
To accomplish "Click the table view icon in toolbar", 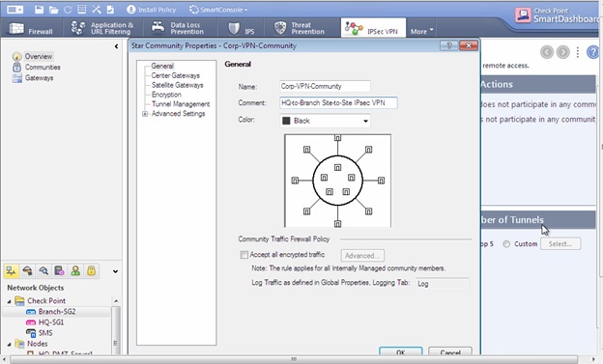I will click(81, 10).
